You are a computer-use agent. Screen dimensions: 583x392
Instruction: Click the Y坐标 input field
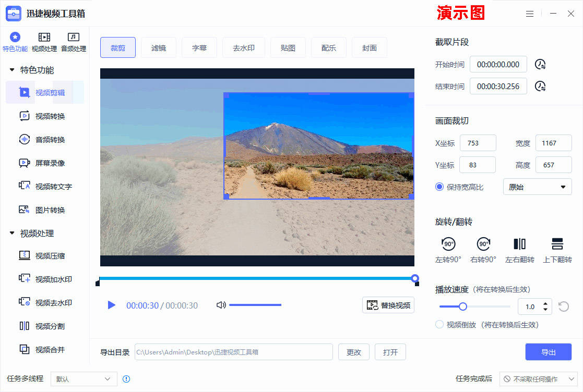(x=478, y=165)
